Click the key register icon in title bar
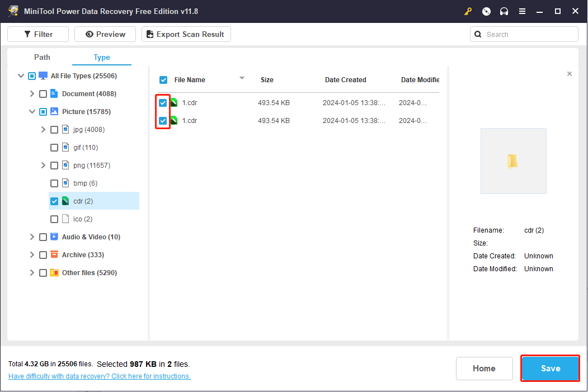 [x=468, y=11]
